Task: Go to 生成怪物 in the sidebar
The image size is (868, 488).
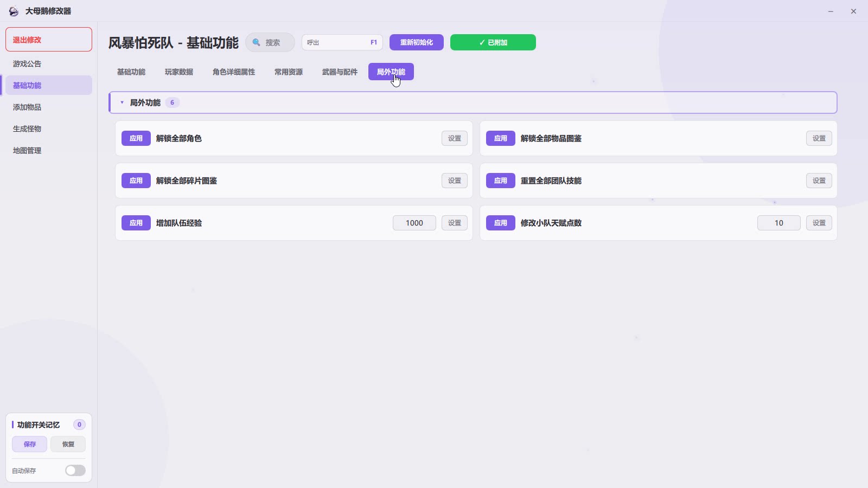Action: (49, 129)
